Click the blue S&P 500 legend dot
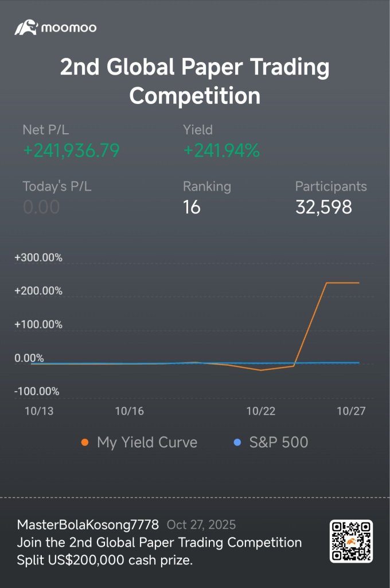390x588 pixels. (237, 443)
